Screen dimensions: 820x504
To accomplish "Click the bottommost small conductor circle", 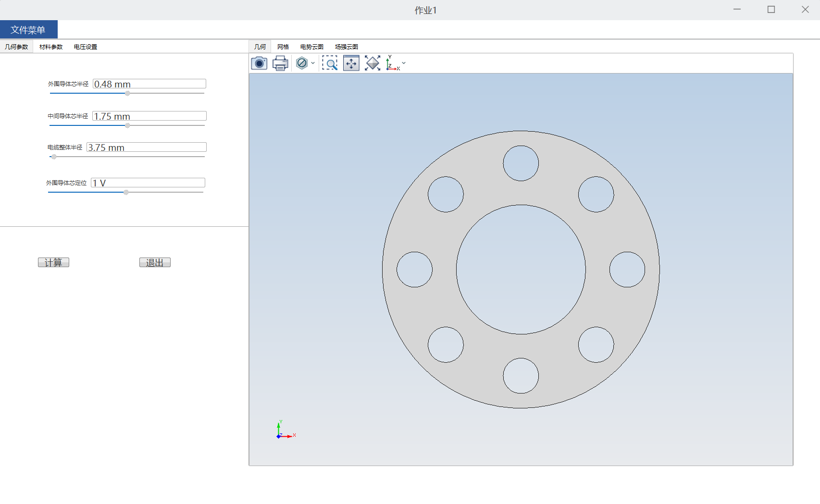I will tap(521, 376).
